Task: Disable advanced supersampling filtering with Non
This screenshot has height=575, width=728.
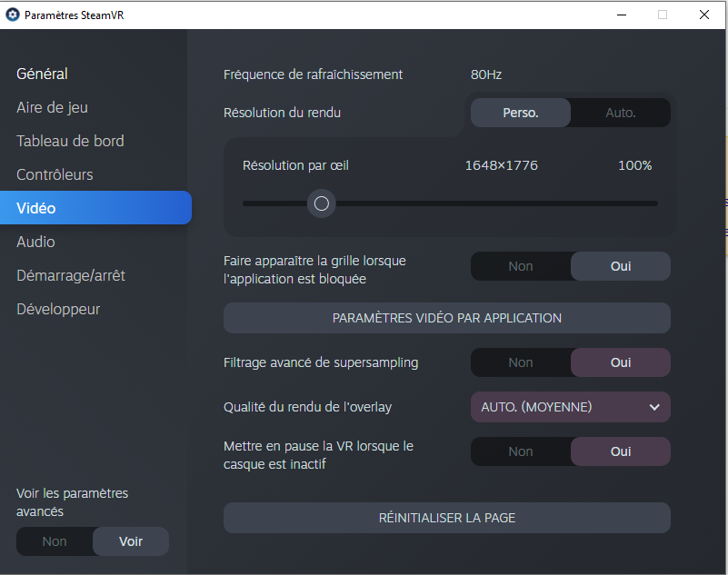Action: point(521,362)
